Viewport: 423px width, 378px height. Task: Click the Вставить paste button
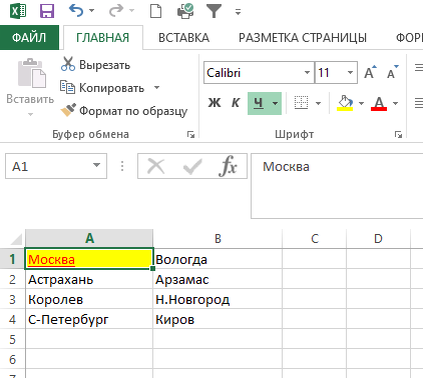pos(30,81)
